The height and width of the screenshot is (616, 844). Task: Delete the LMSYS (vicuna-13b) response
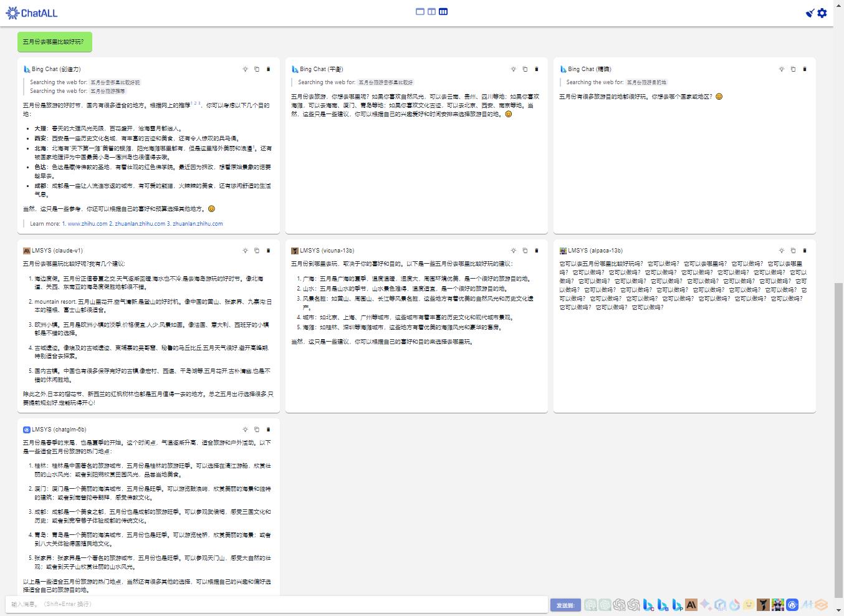[x=537, y=251]
